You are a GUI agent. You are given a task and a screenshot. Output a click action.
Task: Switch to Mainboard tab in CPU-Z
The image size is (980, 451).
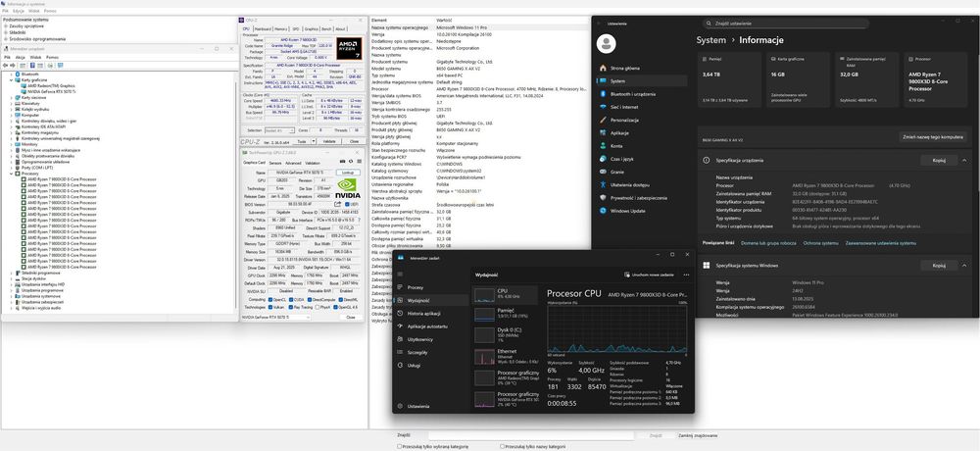tap(263, 28)
